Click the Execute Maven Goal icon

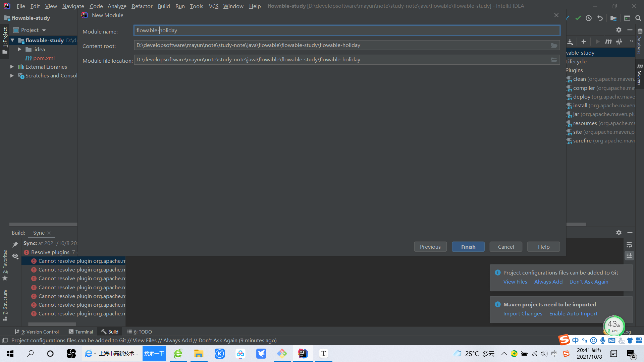pyautogui.click(x=608, y=42)
